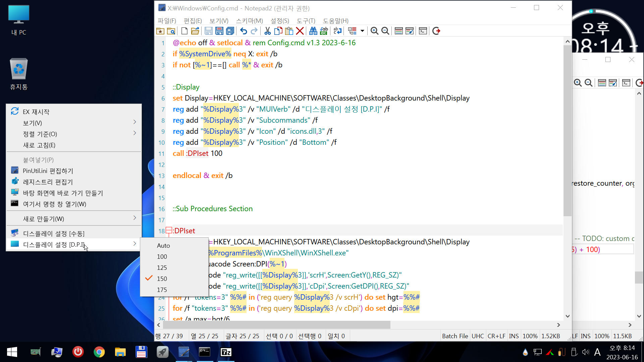Open Find with the binoculars icon

pos(313,31)
